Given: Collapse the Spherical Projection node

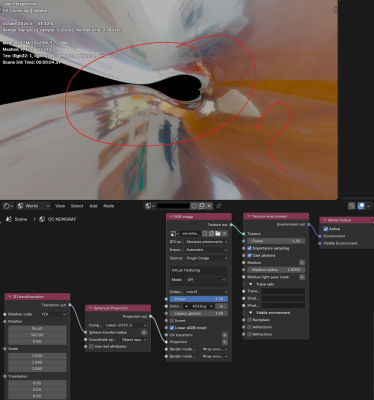Looking at the screenshot, I should [90, 308].
